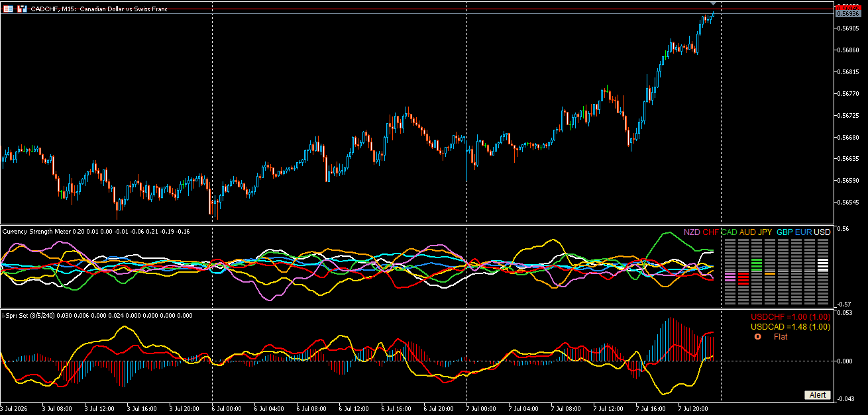Viewport: 868px width, 415px height.
Task: Click the current price label 0.56936
Action: click(847, 13)
